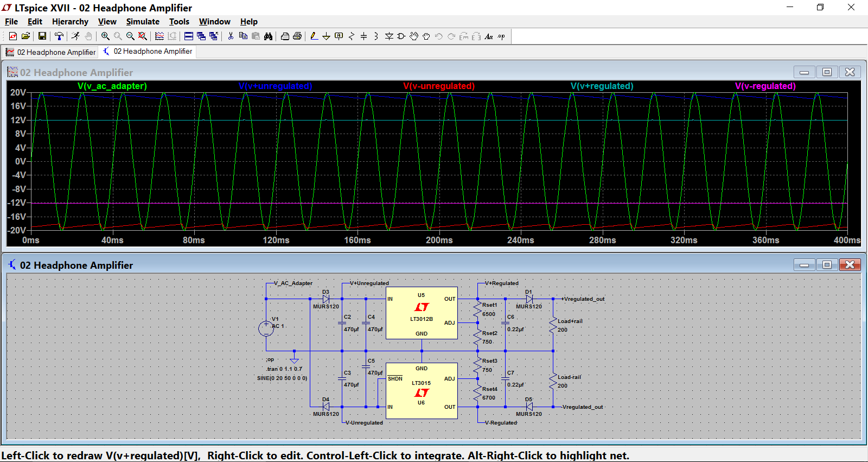Open the Simulate menu
Image resolution: width=868 pixels, height=462 pixels.
143,22
